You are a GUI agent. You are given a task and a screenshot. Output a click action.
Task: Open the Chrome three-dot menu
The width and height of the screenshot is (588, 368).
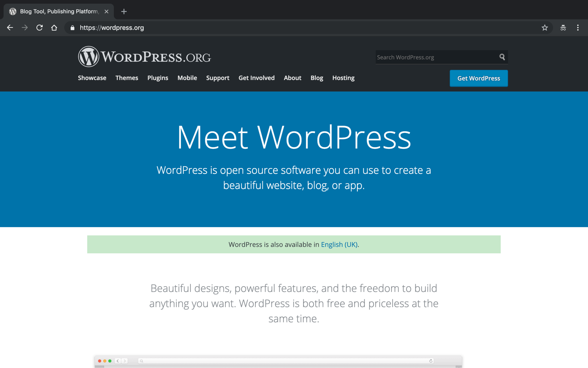[578, 28]
